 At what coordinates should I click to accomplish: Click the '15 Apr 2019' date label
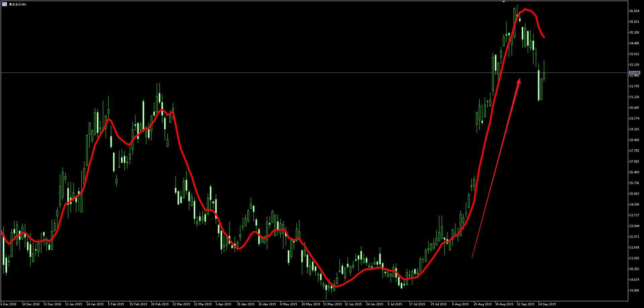(x=246, y=304)
